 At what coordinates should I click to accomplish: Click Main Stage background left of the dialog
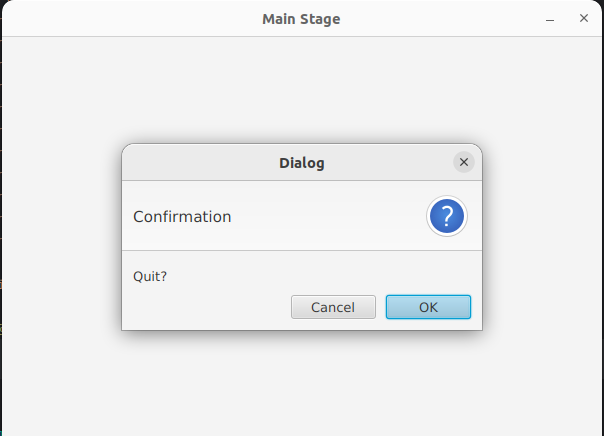tap(60, 240)
